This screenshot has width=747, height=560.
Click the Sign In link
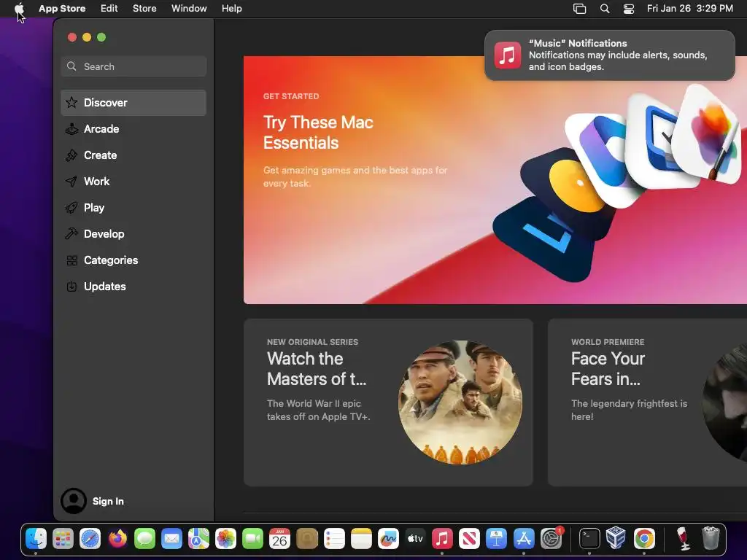(108, 501)
